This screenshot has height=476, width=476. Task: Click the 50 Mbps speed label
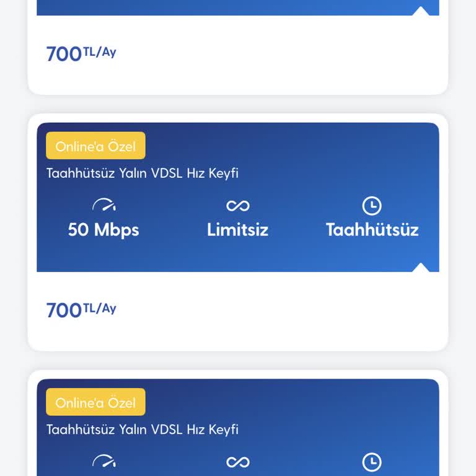(104, 230)
